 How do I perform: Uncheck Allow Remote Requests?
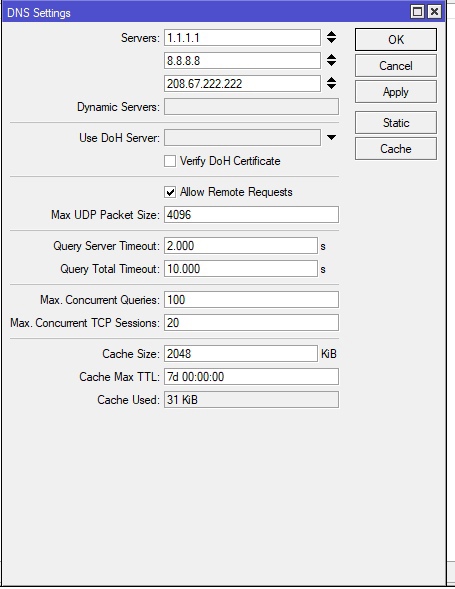click(170, 192)
